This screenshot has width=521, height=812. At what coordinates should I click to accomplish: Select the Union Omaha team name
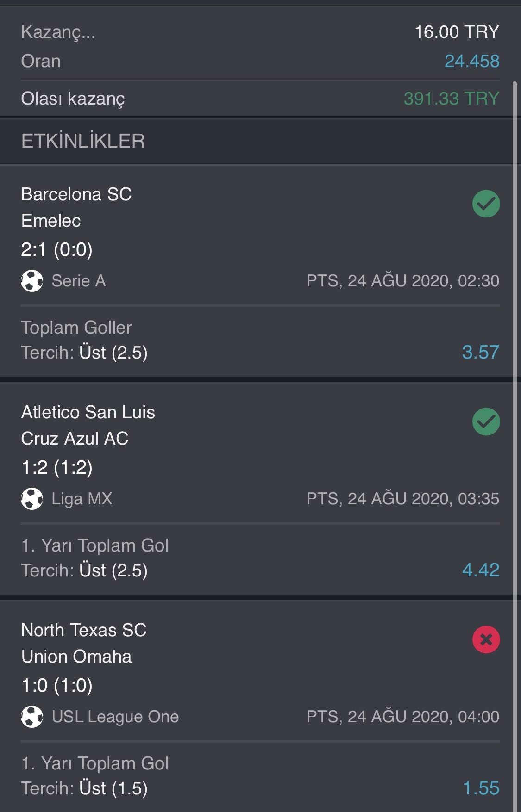tap(76, 657)
